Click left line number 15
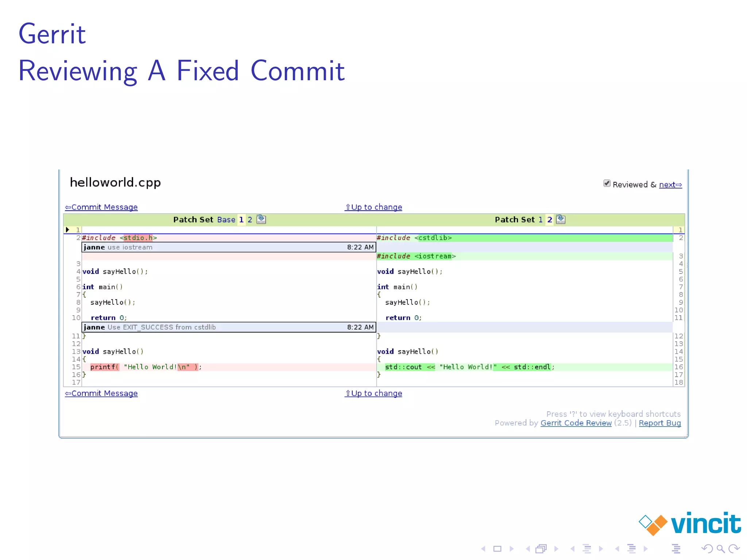This screenshot has width=747, height=560. (76, 367)
